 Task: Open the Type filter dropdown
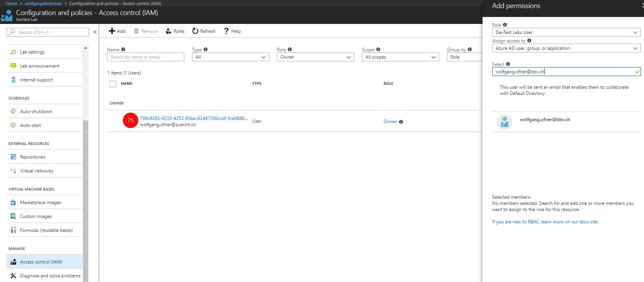pyautogui.click(x=230, y=57)
